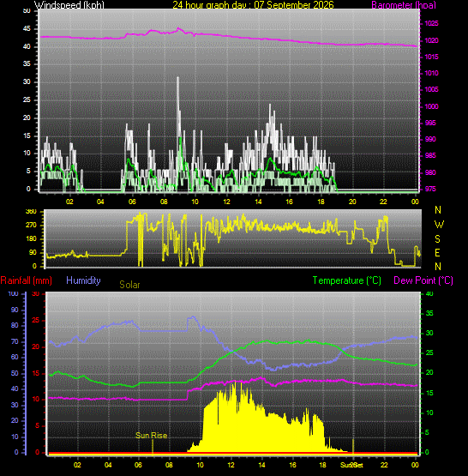
Task: Click the 'Temperature (°C)' legend label
Action: [346, 280]
